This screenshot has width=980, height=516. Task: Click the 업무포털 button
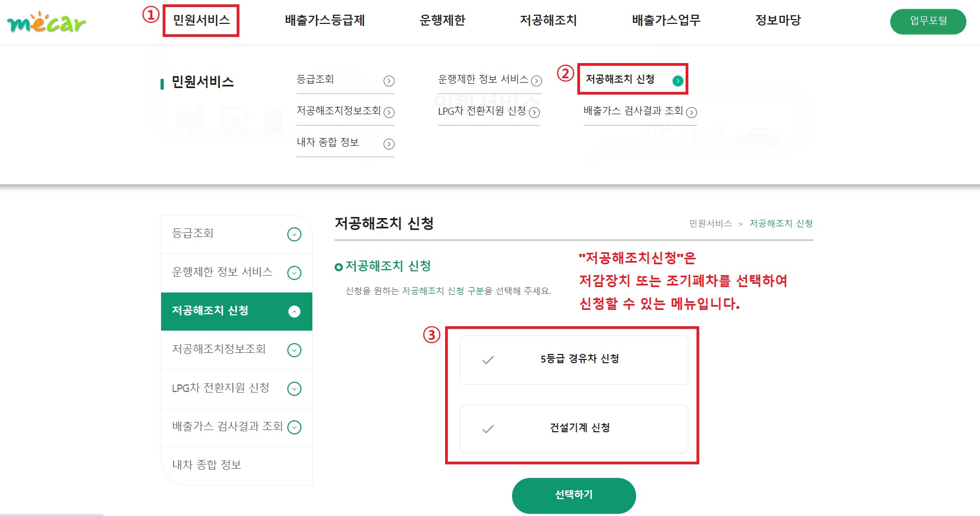pyautogui.click(x=928, y=21)
